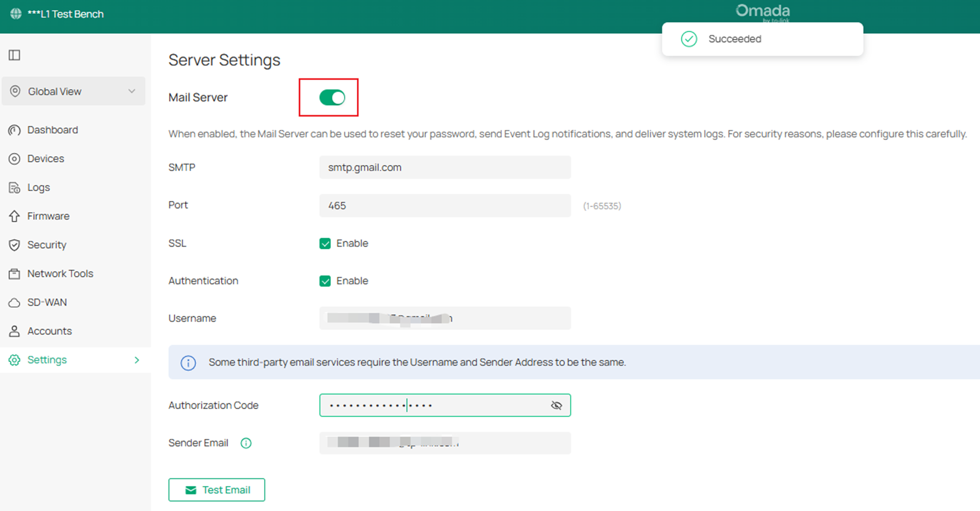Click the Devices icon in the sidebar
The image size is (980, 511).
click(14, 159)
